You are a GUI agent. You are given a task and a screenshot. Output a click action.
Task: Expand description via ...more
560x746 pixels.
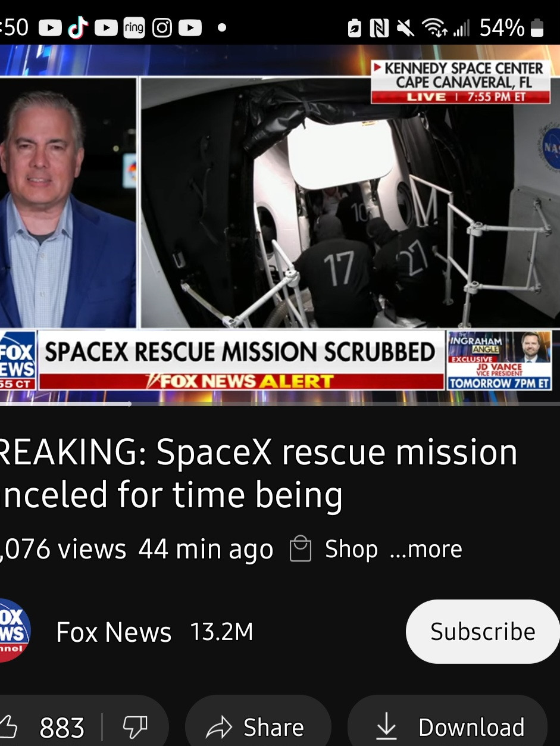click(426, 549)
